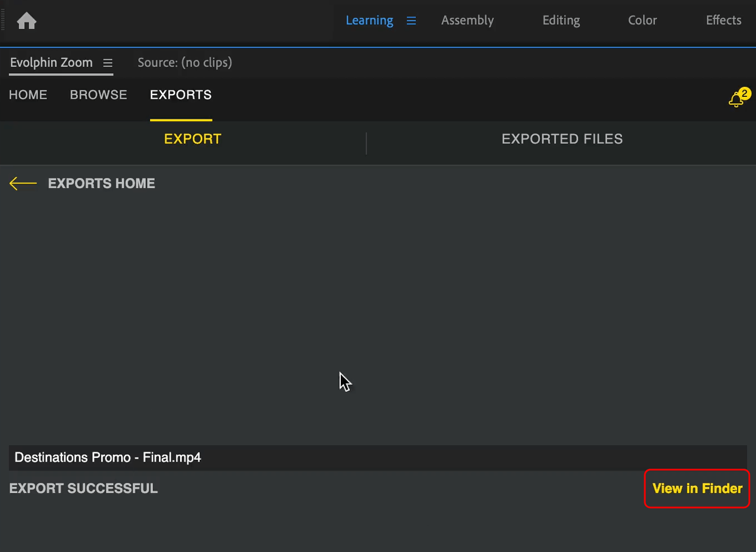Switch to the Effects workspace
756x552 pixels.
tap(723, 21)
